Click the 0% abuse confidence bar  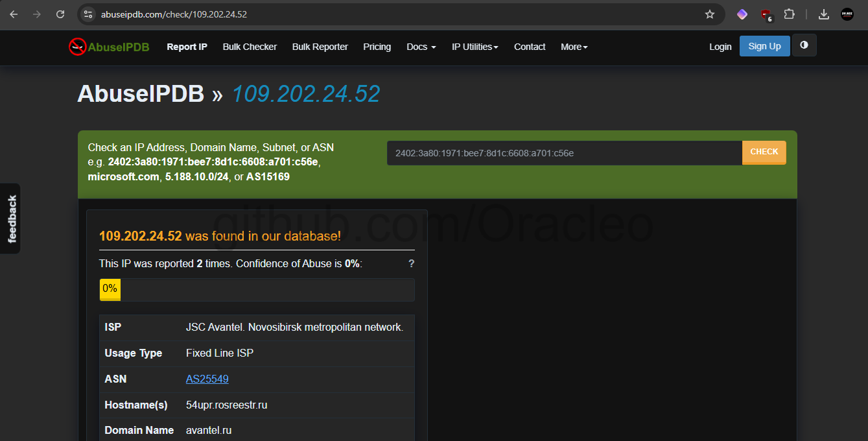257,289
